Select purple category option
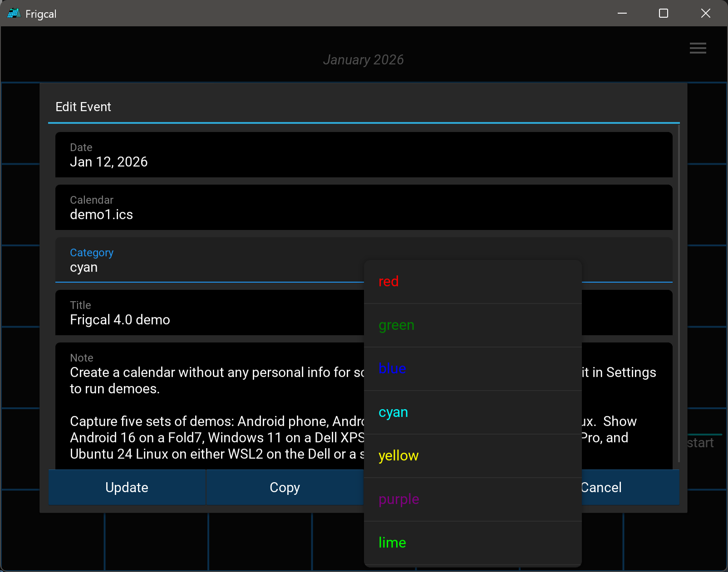This screenshot has height=572, width=728. [x=472, y=499]
